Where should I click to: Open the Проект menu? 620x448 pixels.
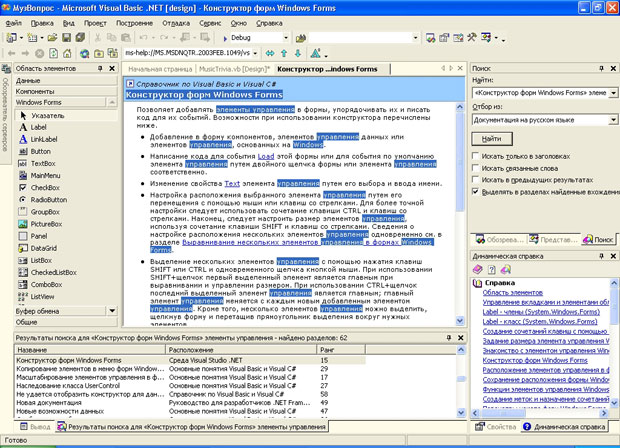click(95, 23)
